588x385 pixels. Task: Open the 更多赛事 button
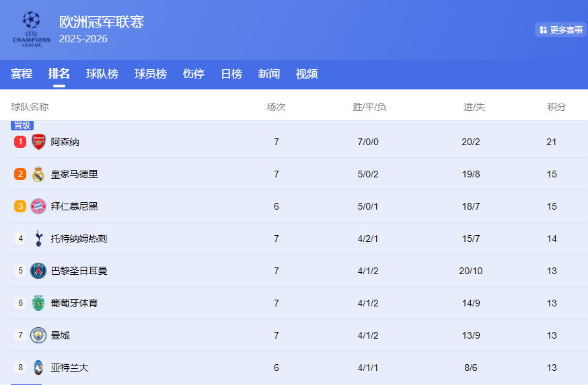tap(561, 30)
